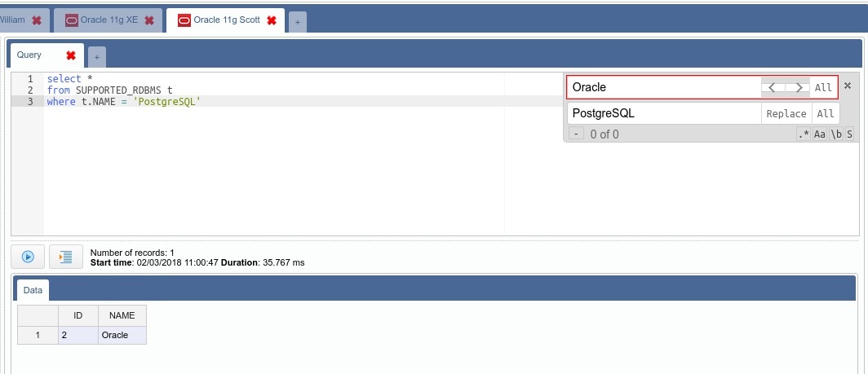Viewport: 868px width, 374px height.
Task: Close the Query tab via red X
Action: (x=71, y=55)
